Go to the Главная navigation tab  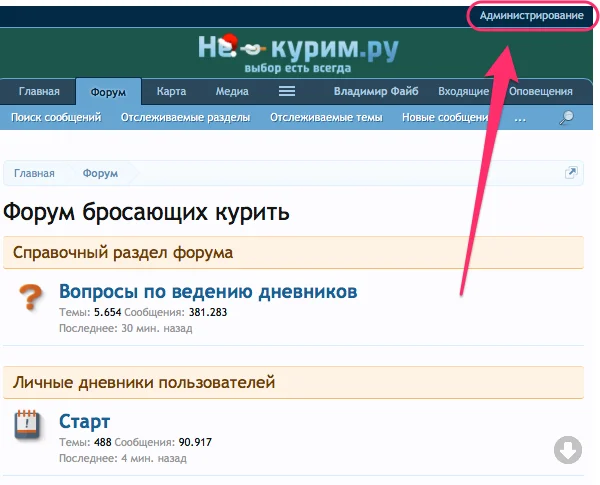point(39,91)
